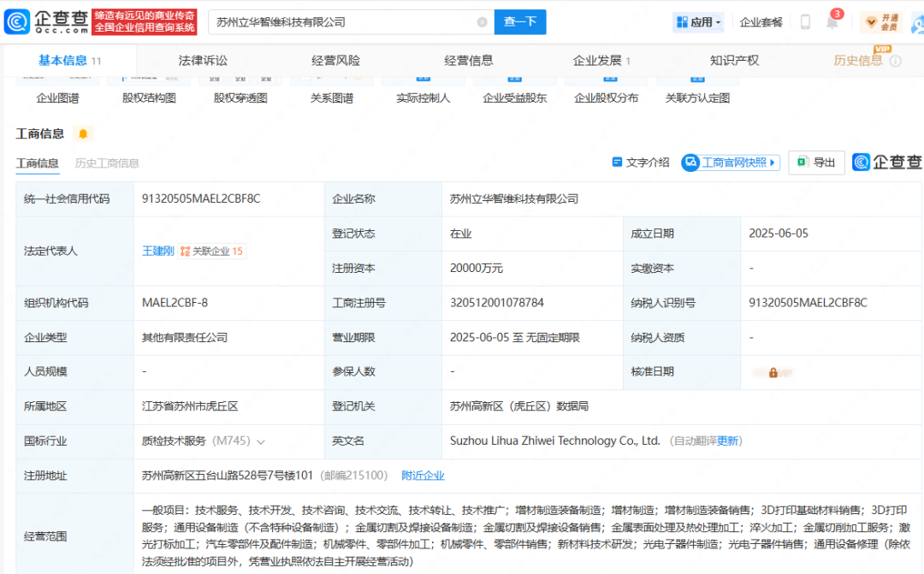Click the orange alert bell beside 工商信息

[x=83, y=133]
